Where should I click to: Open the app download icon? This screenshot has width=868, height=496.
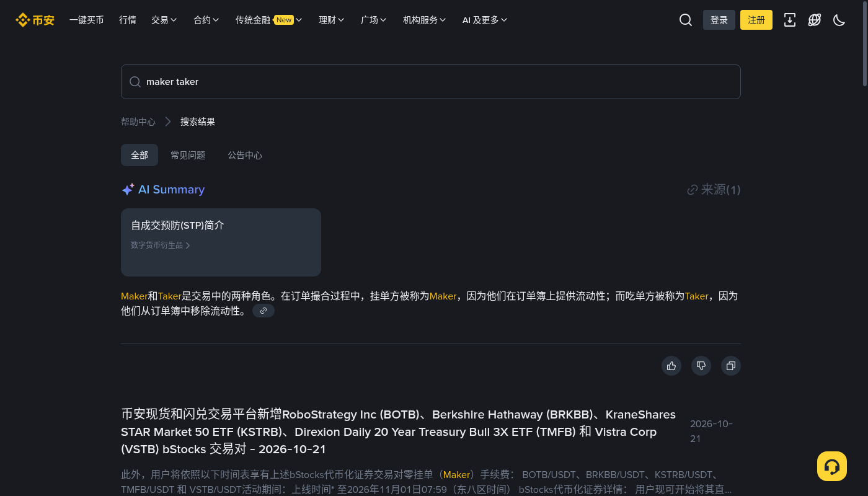(x=790, y=20)
